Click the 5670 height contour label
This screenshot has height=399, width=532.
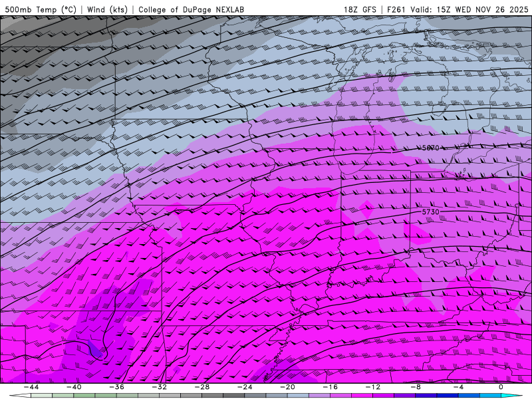pyautogui.click(x=430, y=148)
